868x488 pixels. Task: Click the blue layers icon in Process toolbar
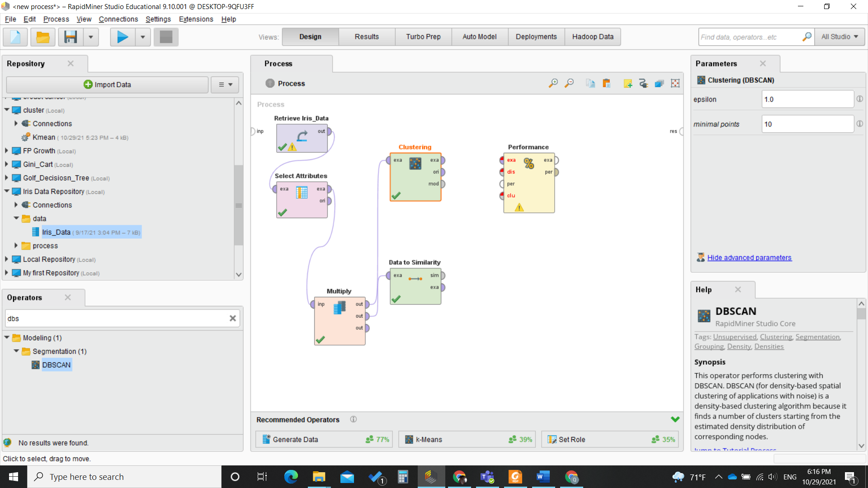click(659, 83)
